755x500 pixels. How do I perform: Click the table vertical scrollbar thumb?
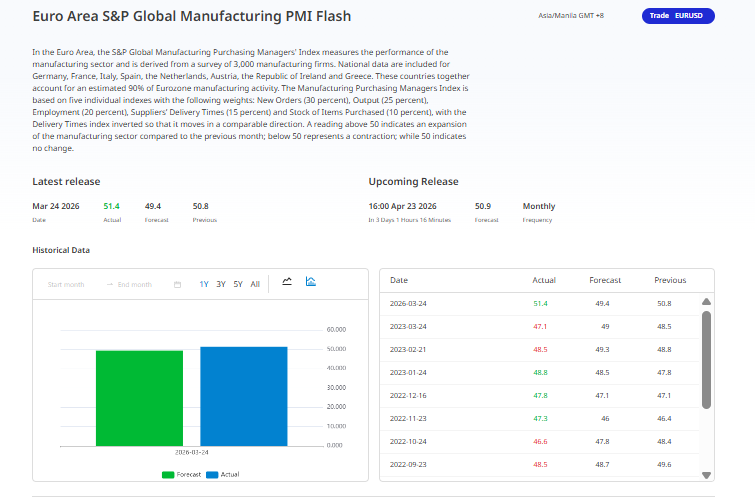(707, 360)
